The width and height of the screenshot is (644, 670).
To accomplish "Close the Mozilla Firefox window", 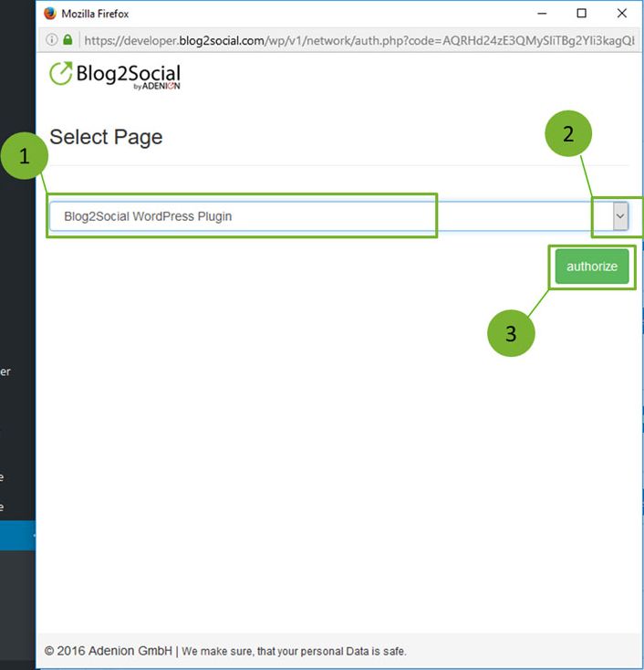I will (622, 14).
